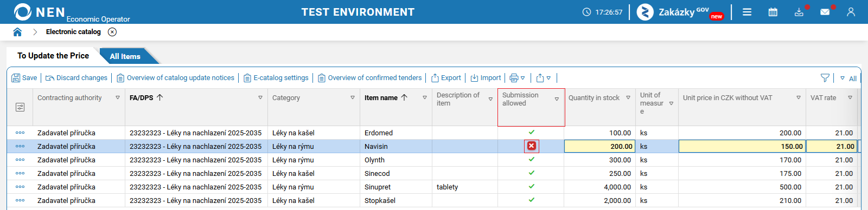The image size is (868, 210).
Task: Close the Electronic catalog breadcrumb
Action: (112, 32)
